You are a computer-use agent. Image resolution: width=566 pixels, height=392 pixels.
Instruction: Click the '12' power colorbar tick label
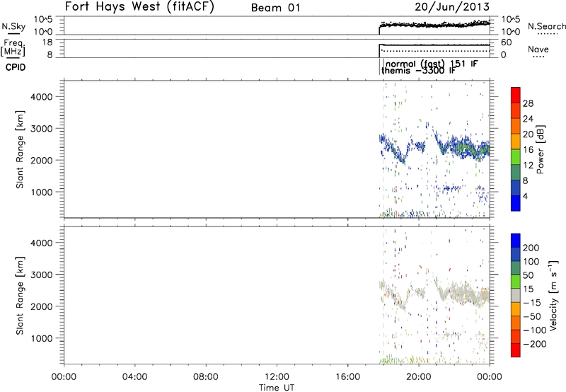click(528, 166)
